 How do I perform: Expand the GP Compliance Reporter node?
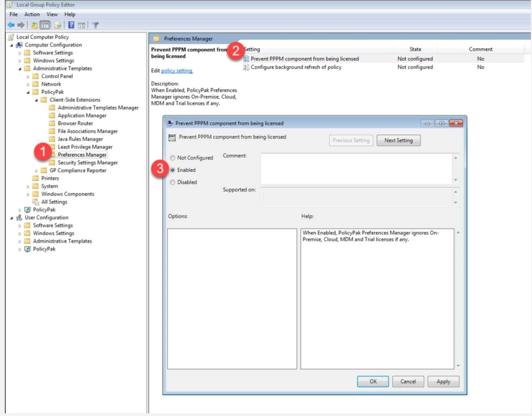coord(36,171)
